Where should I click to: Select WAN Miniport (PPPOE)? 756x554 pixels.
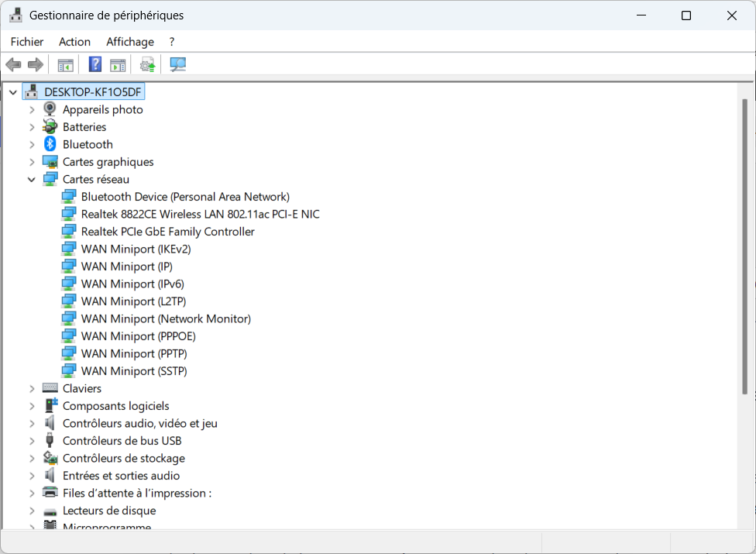pyautogui.click(x=139, y=336)
